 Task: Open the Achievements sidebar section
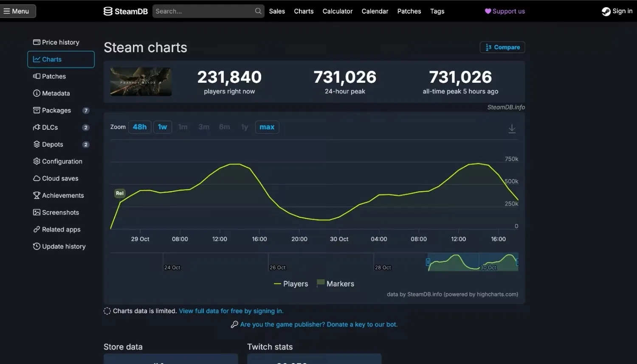61,195
